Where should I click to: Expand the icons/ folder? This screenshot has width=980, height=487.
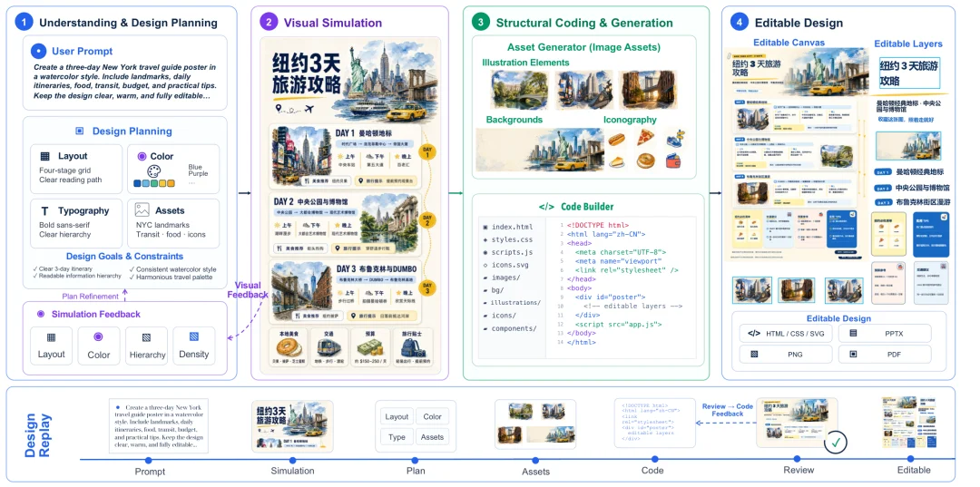[499, 316]
